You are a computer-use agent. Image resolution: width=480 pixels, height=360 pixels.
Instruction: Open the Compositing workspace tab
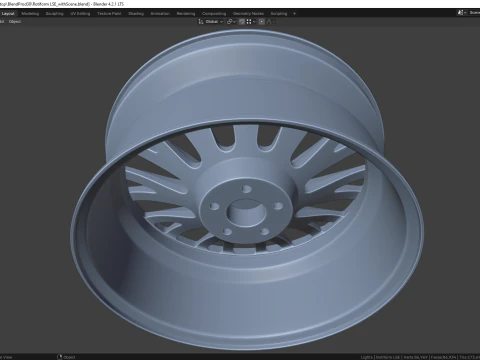pos(214,14)
